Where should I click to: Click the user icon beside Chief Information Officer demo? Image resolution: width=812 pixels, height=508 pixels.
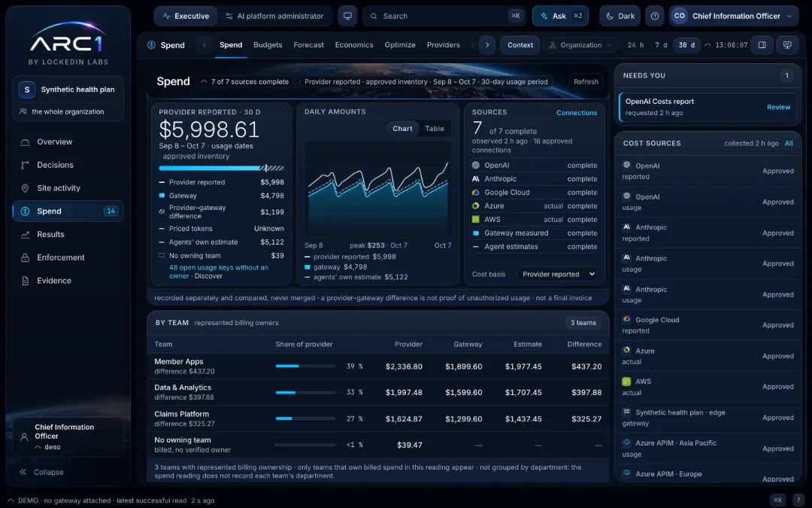(x=24, y=437)
